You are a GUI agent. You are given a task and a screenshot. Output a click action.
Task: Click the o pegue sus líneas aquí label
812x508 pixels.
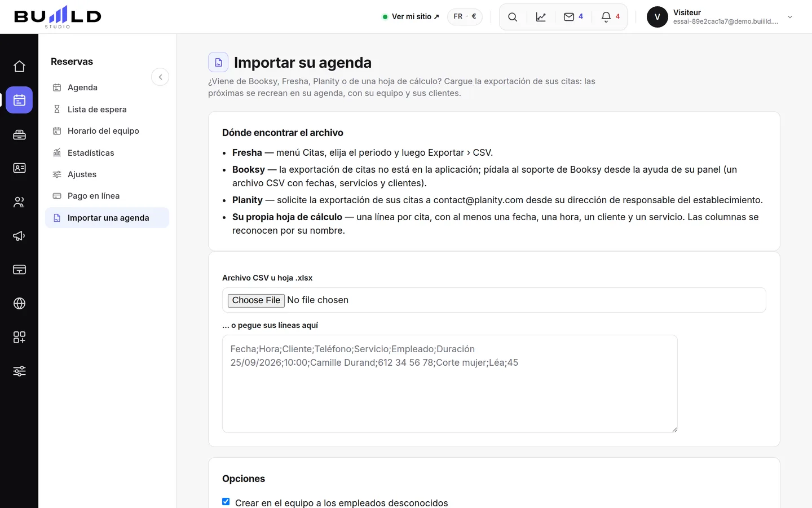270,325
